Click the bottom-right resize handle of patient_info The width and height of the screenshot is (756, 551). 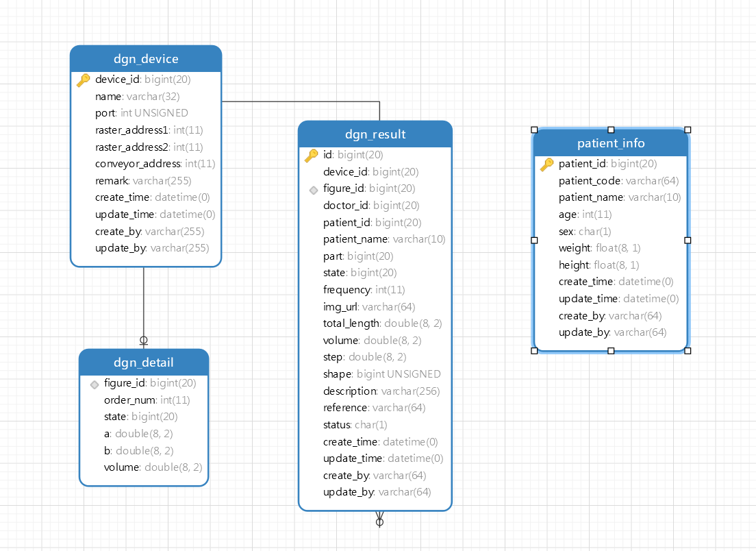[688, 351]
